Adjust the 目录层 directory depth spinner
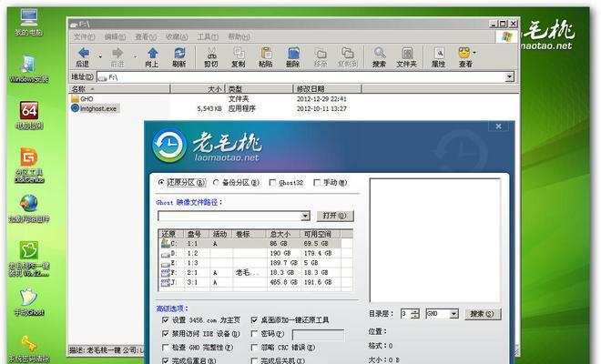The image size is (601, 364). click(415, 314)
